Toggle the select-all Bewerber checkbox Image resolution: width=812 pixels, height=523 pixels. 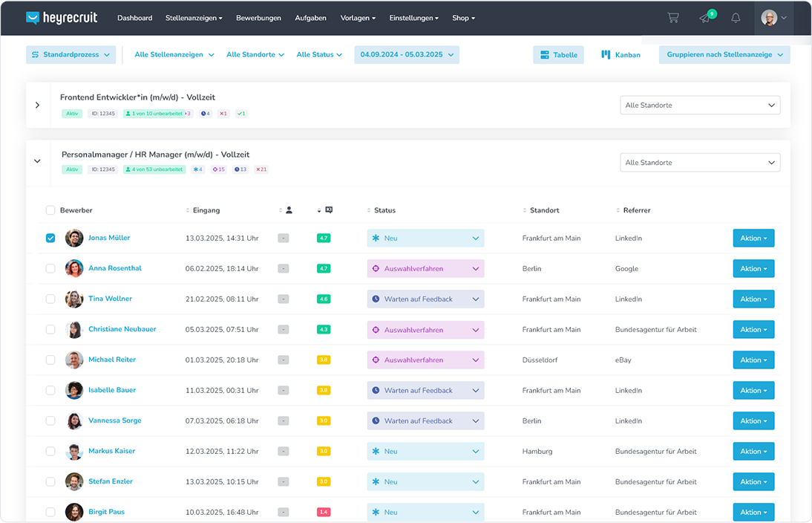click(50, 210)
